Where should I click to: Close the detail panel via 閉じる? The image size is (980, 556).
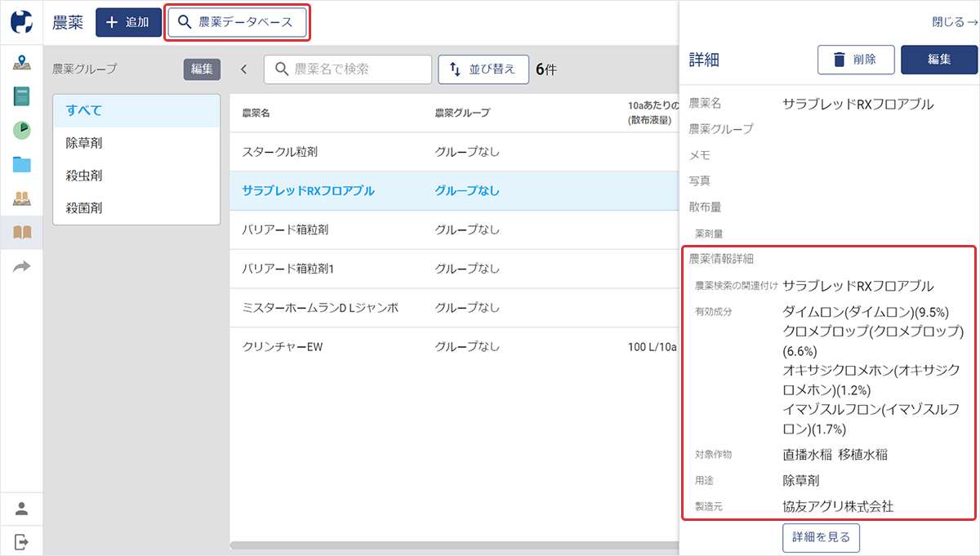(955, 22)
